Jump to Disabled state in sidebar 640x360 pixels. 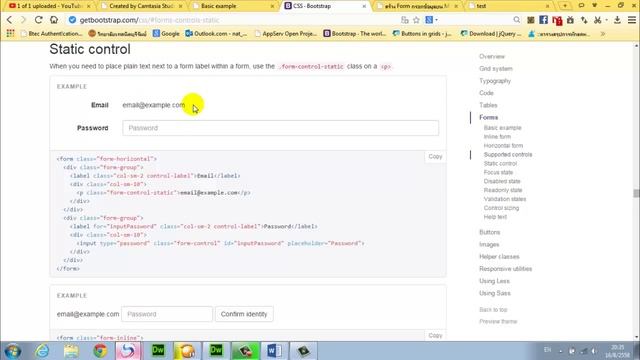click(502, 181)
